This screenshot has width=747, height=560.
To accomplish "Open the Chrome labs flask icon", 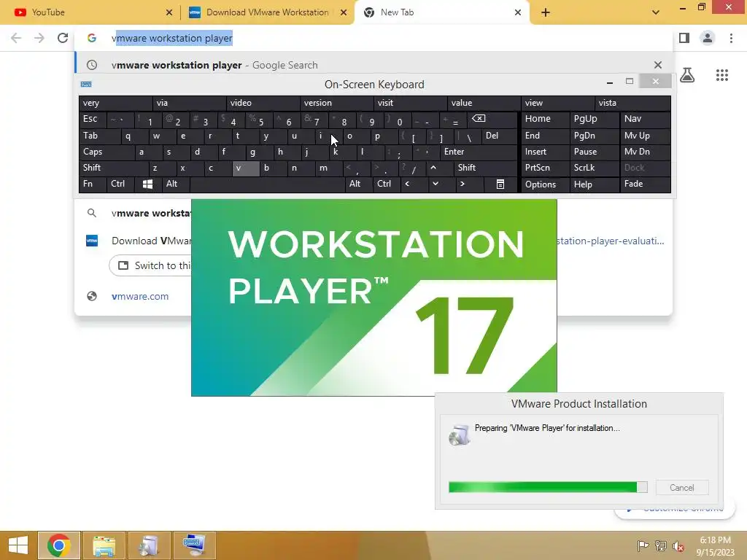I will coord(687,75).
